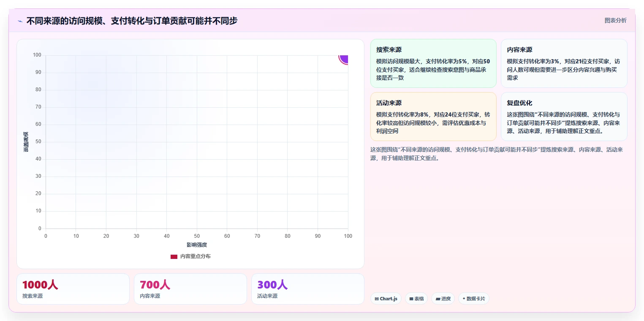
Task: Click the 搜索来源 label under 1000人
Action: coord(33,296)
